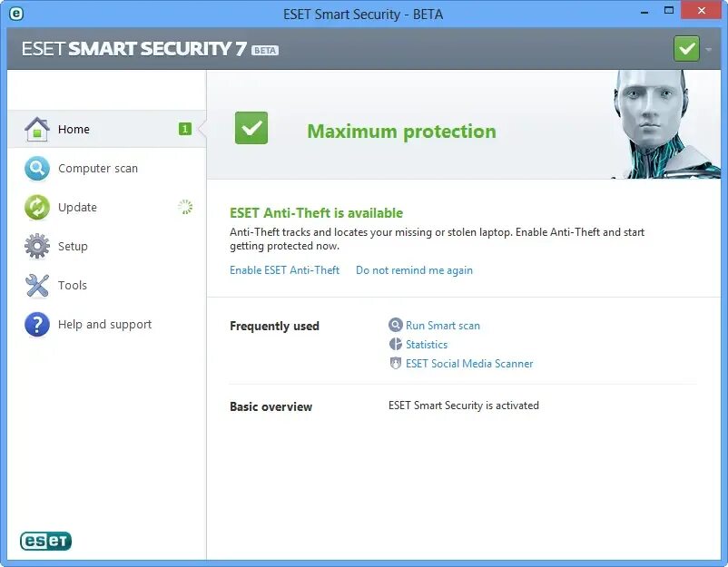Viewport: 728px width, 567px height.
Task: Run Smart scan from frequently used
Action: click(443, 325)
